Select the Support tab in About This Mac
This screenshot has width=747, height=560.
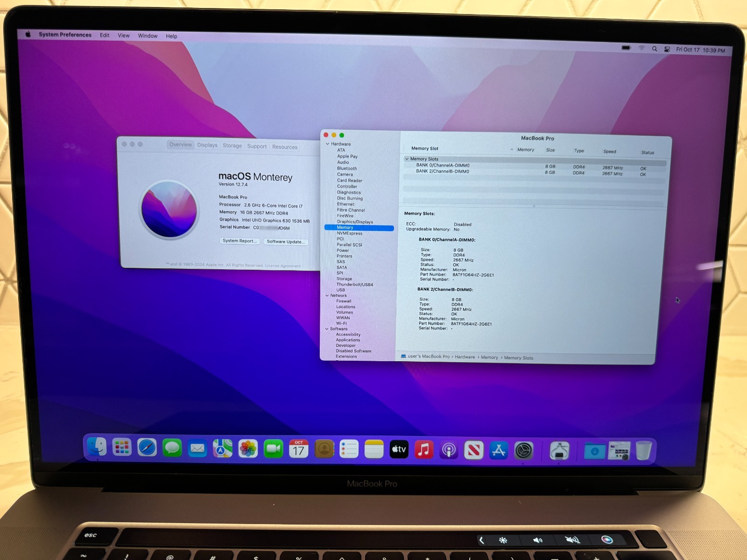257,146
